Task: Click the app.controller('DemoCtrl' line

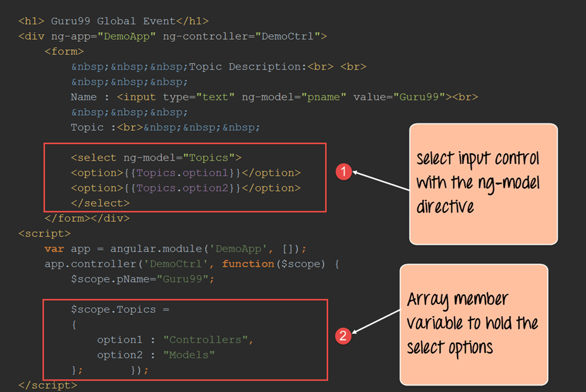Action: [130, 264]
